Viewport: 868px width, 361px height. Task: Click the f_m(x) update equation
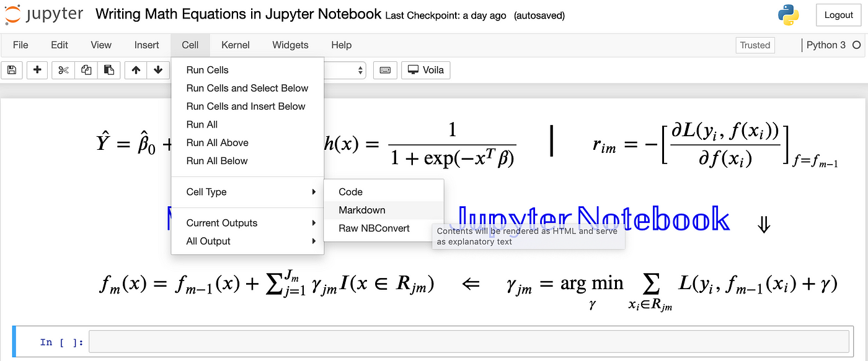click(x=267, y=284)
